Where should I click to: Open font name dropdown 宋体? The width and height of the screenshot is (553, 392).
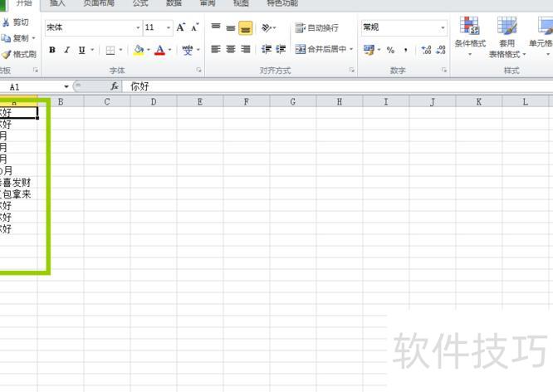coord(138,27)
